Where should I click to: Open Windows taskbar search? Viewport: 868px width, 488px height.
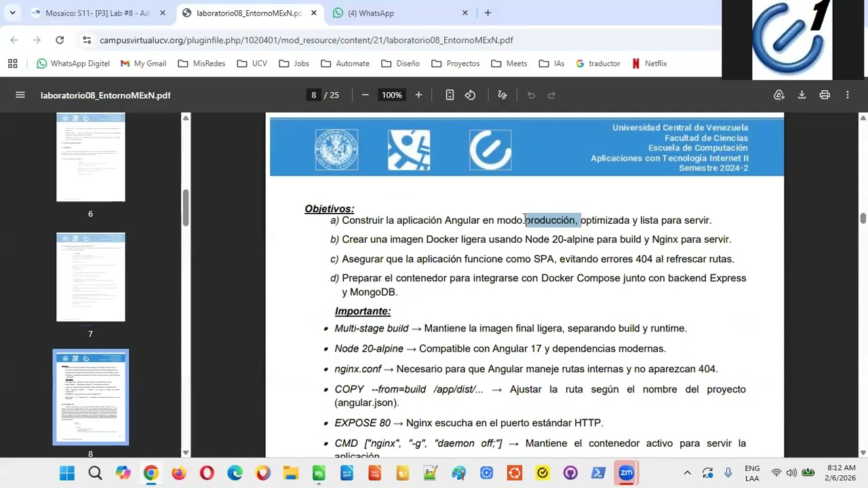coord(95,473)
